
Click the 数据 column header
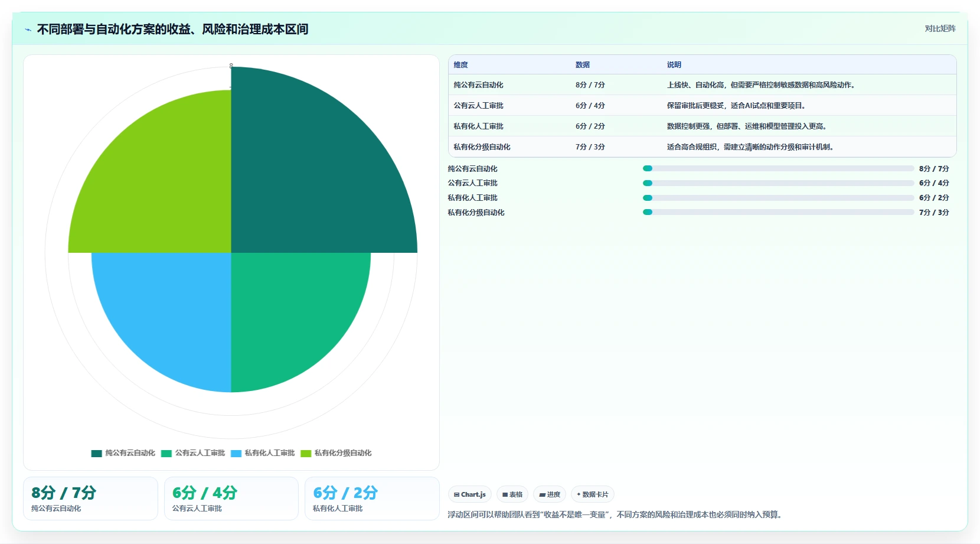583,65
